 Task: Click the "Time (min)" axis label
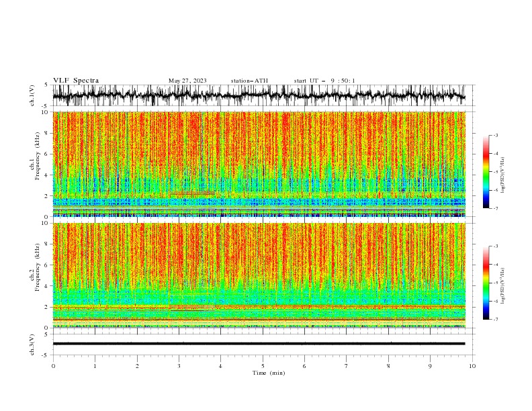pos(269,373)
